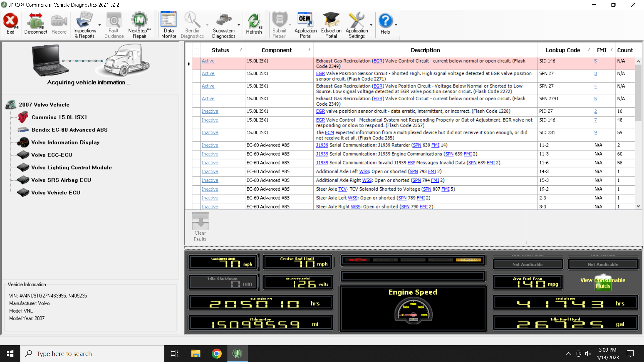Click JPRO icon on the taskbar
The image size is (644, 362).
point(237,354)
